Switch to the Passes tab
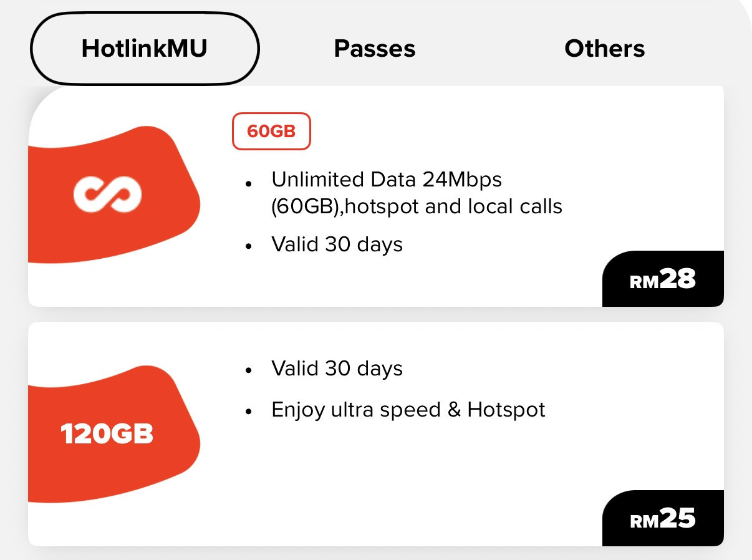 pyautogui.click(x=375, y=49)
